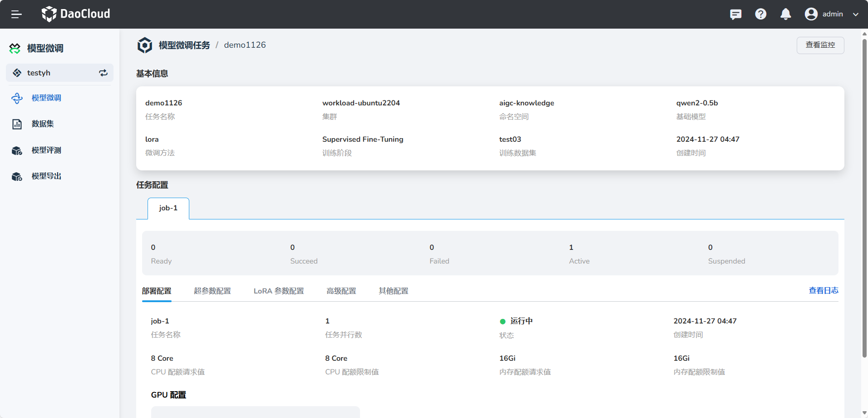
Task: Switch to the 部署配置 tab
Action: pyautogui.click(x=157, y=291)
